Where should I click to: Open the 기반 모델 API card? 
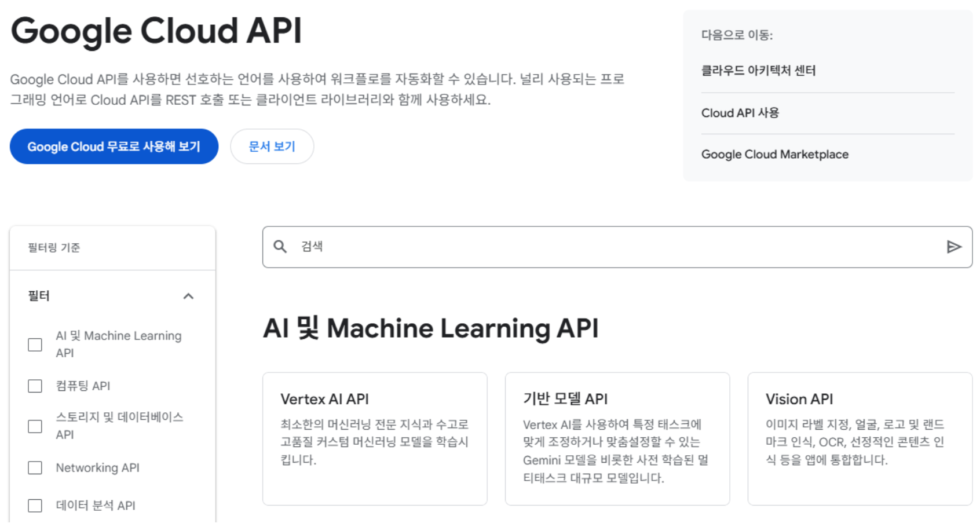tap(617, 439)
